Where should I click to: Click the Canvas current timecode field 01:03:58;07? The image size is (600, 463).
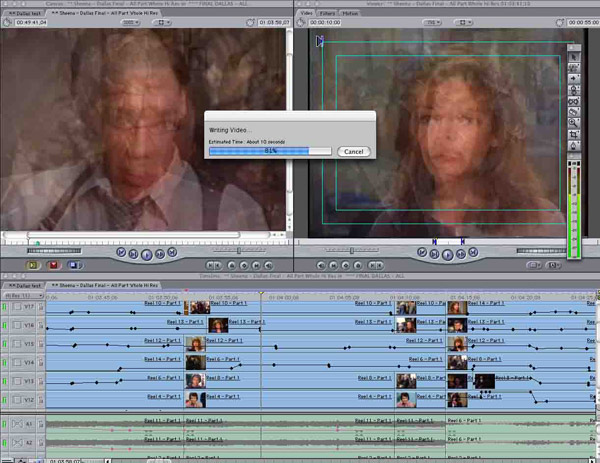pos(274,23)
